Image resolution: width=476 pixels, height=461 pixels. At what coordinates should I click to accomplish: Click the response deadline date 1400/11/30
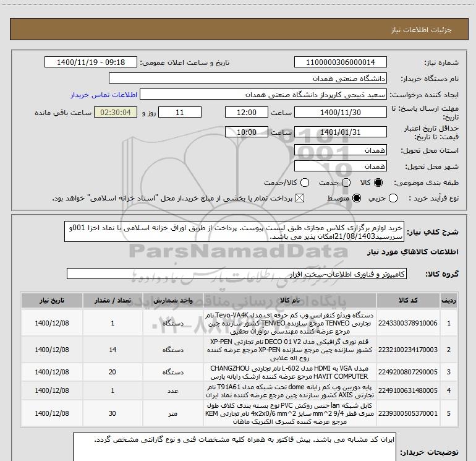click(x=340, y=113)
